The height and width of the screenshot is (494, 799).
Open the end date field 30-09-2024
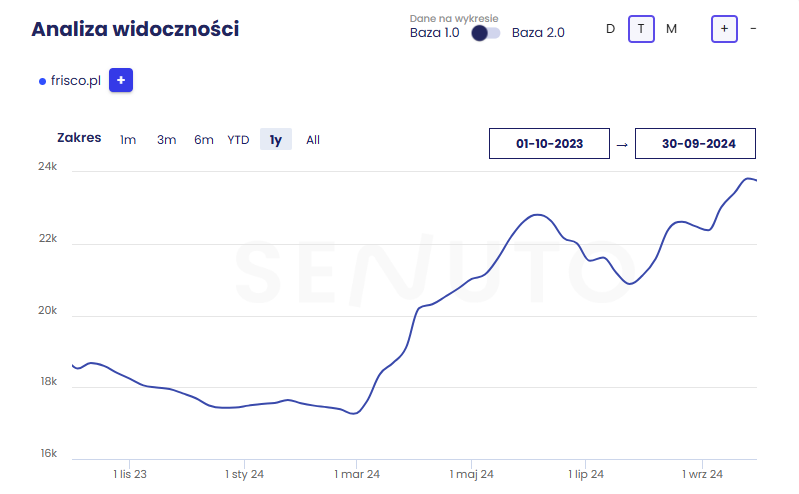coord(695,143)
